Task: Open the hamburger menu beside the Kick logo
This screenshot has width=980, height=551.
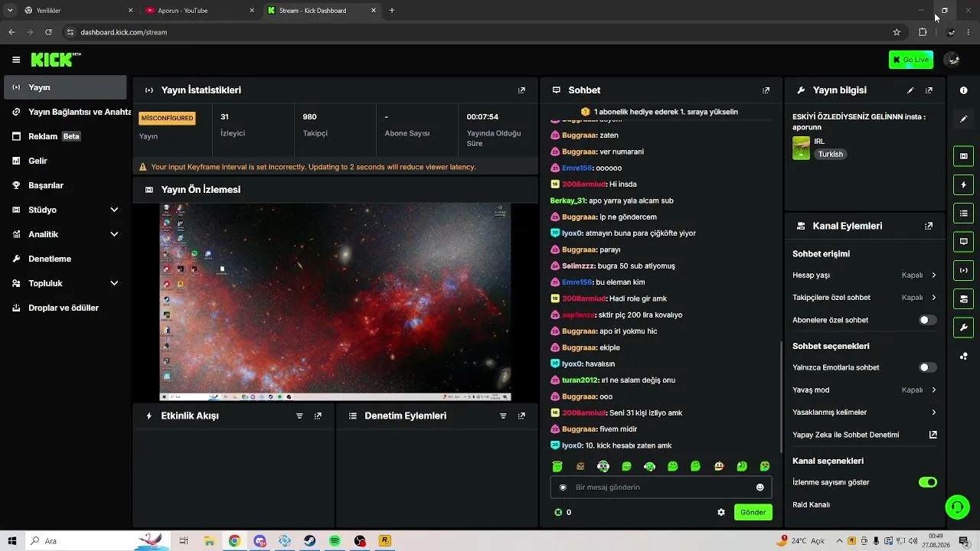Action: [x=16, y=60]
